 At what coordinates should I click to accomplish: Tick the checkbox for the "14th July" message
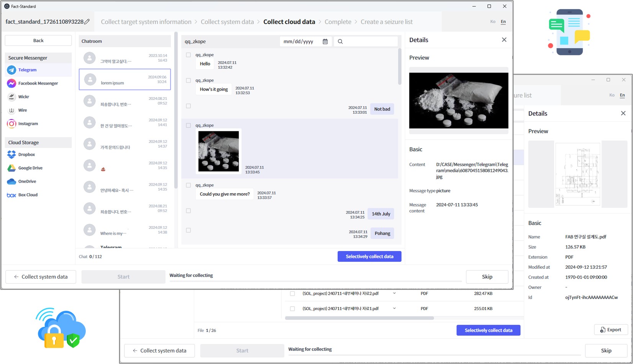click(188, 211)
